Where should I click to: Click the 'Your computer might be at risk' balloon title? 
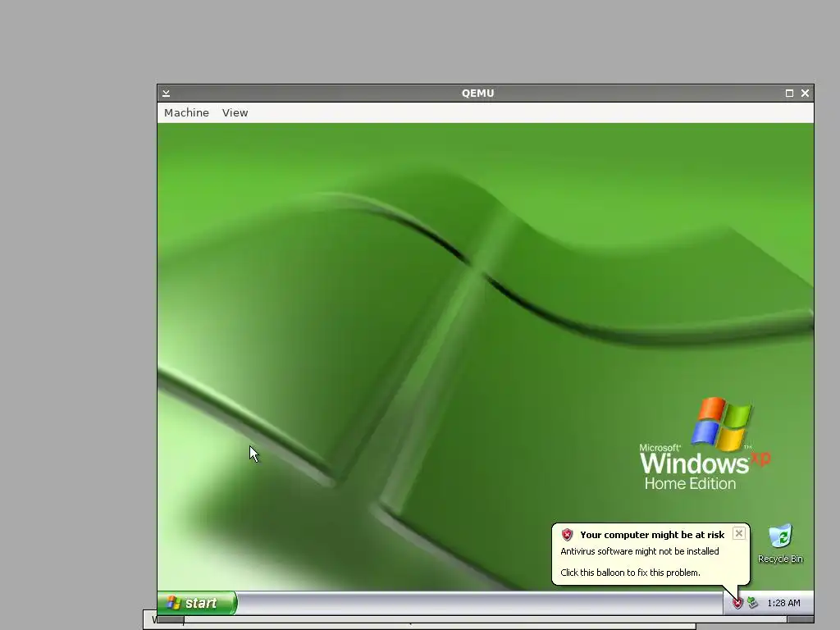point(652,535)
